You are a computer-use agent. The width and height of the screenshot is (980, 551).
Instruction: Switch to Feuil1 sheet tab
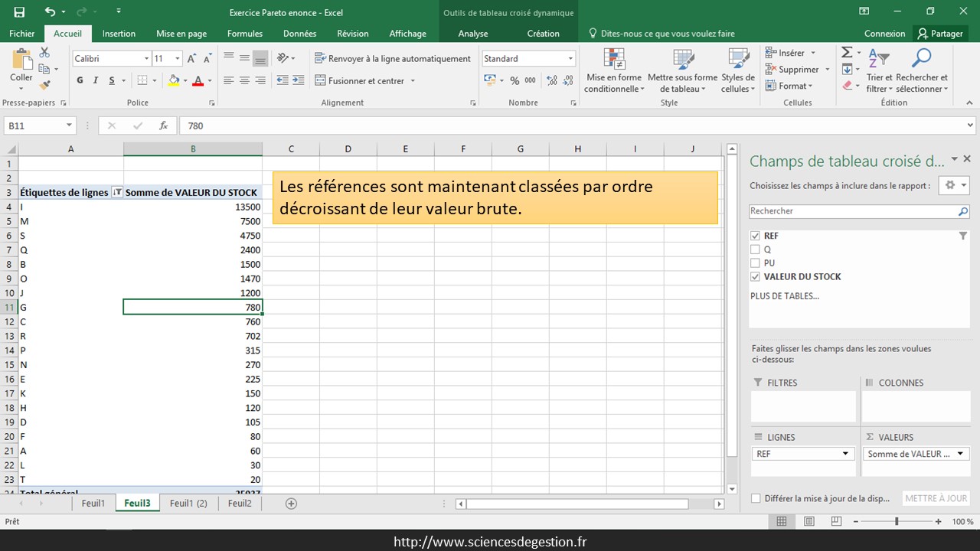click(93, 503)
